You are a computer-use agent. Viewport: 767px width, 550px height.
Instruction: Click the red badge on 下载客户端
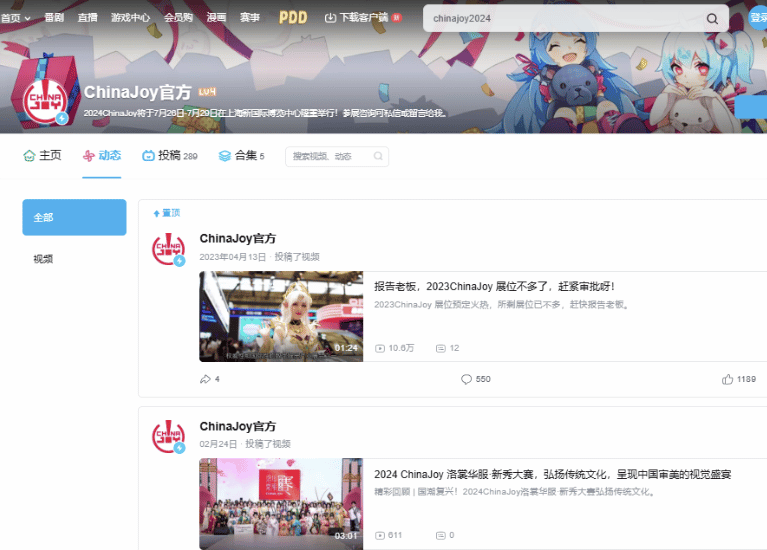pos(396,18)
